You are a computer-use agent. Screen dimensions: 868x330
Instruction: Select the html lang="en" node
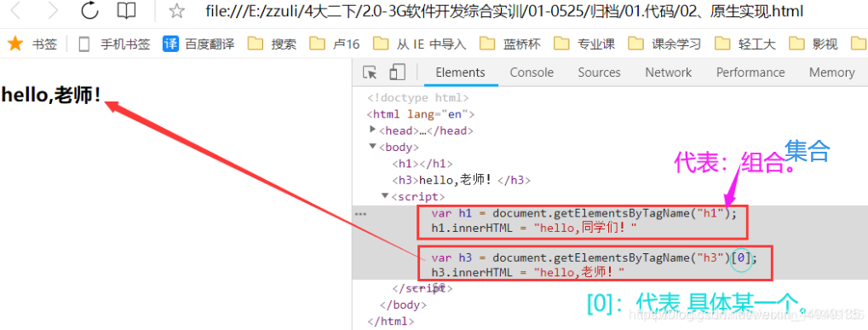421,114
